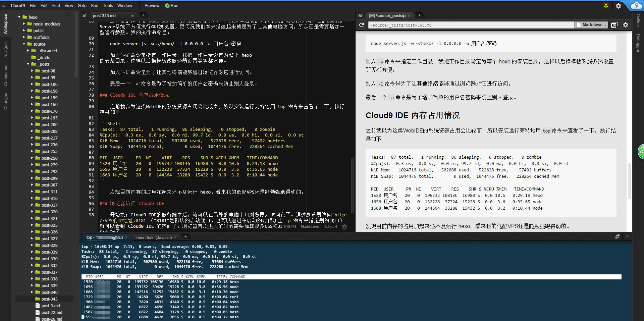
Task: Click the Markdown syntax mode in status bar
Action: [310, 227]
